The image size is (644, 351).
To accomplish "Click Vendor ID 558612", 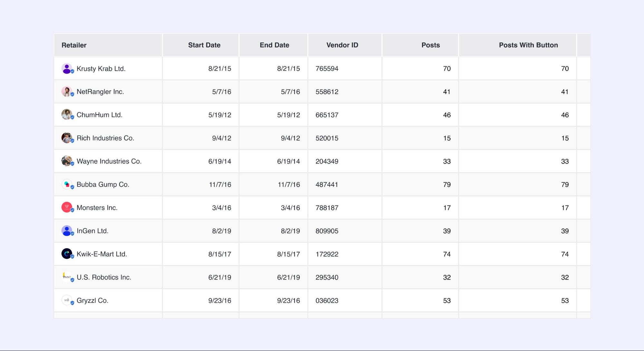I will (327, 92).
